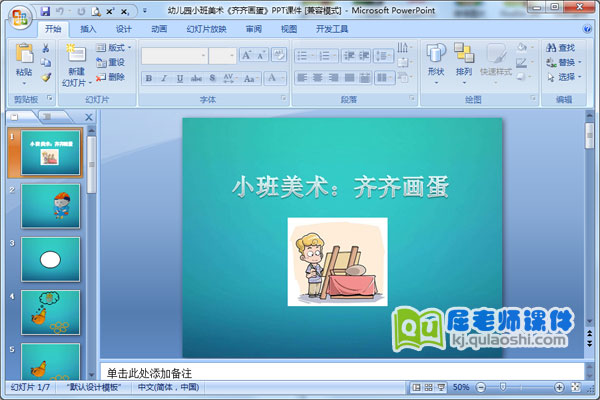Viewport: 600px width, 400px height.
Task: Click the New Slide icon
Action: pos(76,54)
